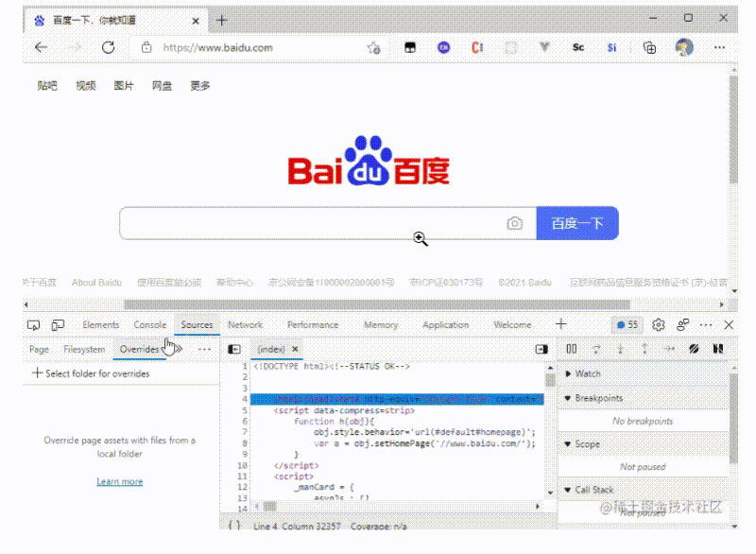Open the red C extension icon
Viewport: 756px width, 554px height.
[x=477, y=47]
